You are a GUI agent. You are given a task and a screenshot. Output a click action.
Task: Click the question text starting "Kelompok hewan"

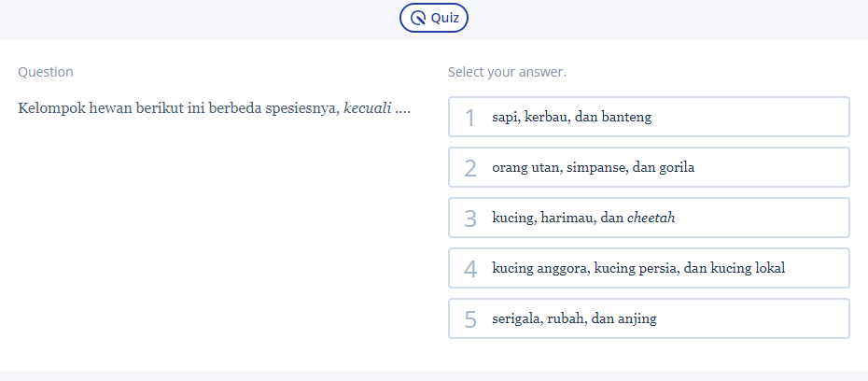(x=179, y=108)
